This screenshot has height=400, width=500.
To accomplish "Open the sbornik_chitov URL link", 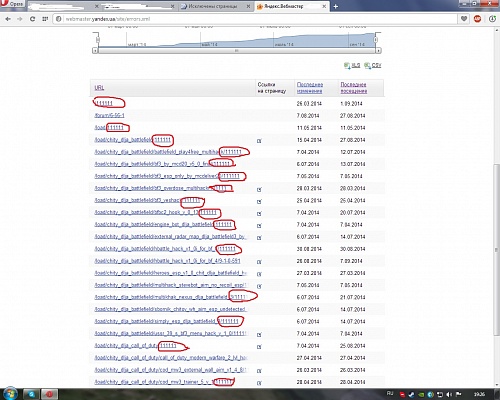I will coord(170,309).
